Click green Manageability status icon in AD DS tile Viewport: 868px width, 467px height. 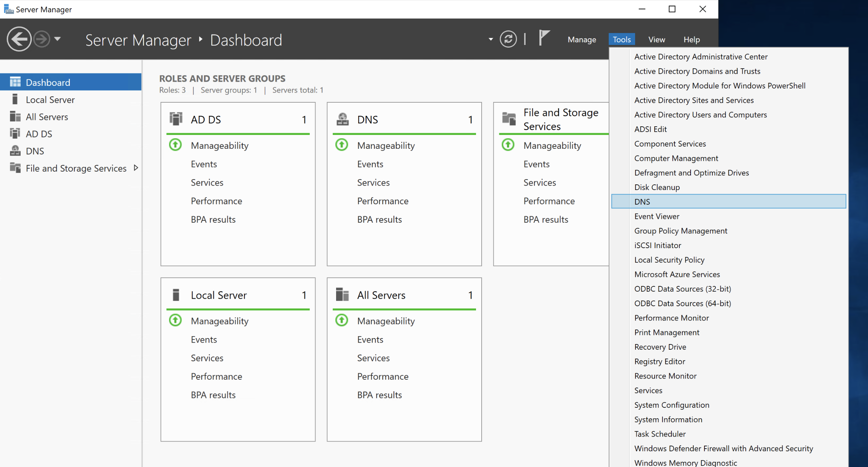coord(175,145)
